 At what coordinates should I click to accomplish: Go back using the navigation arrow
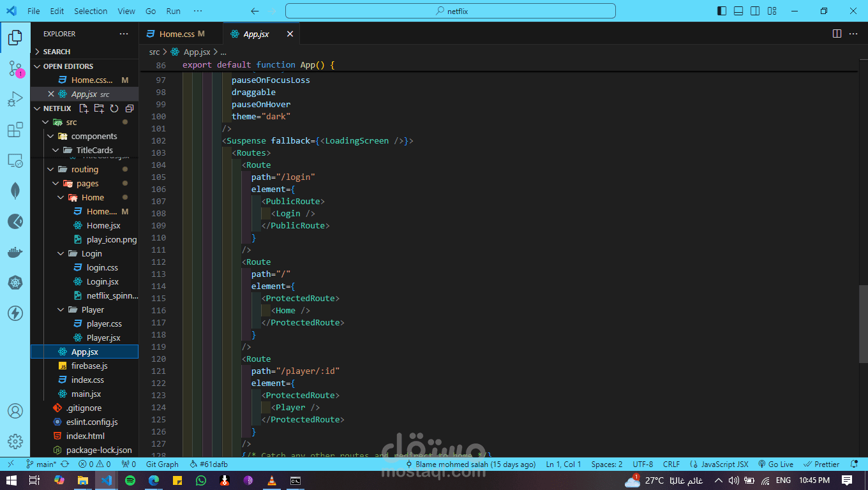[255, 11]
